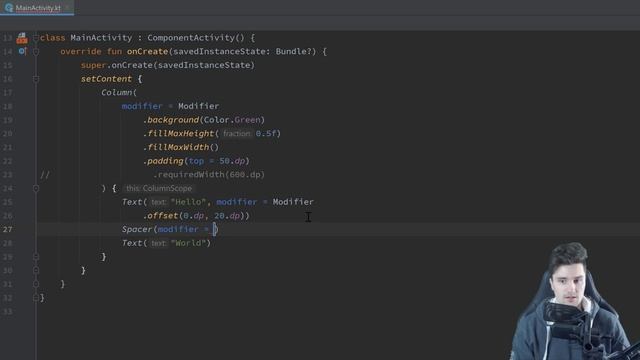Click the 'MainActivity' class name on line 13
This screenshot has height=360, width=640.
tap(101, 38)
